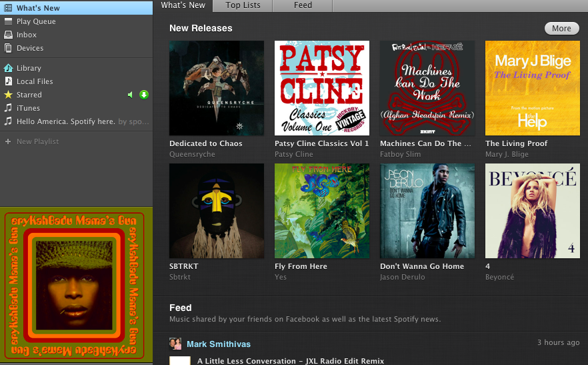588x365 pixels.
Task: Open Patsy Cline Classics album cover
Action: (322, 88)
